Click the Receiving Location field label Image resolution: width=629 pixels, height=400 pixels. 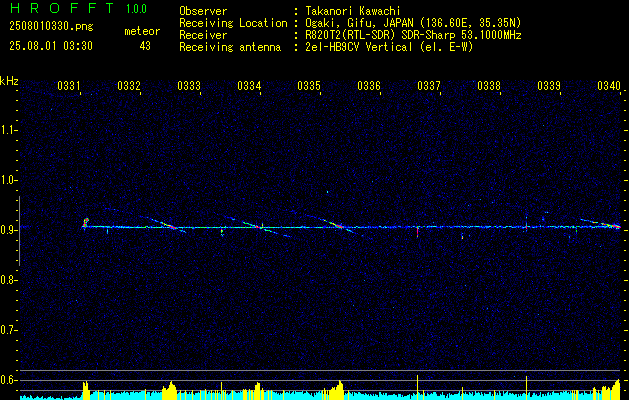point(233,24)
